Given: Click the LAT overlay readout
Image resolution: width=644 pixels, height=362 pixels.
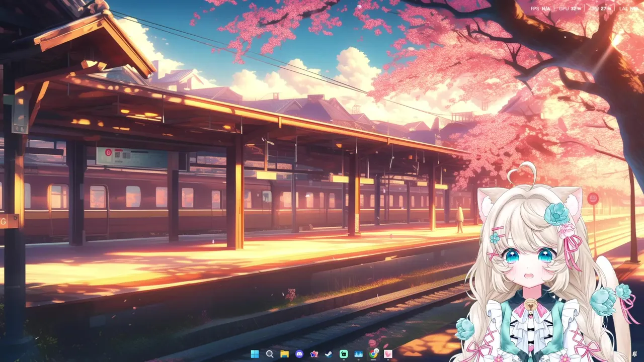Looking at the screenshot, I should click(x=630, y=9).
